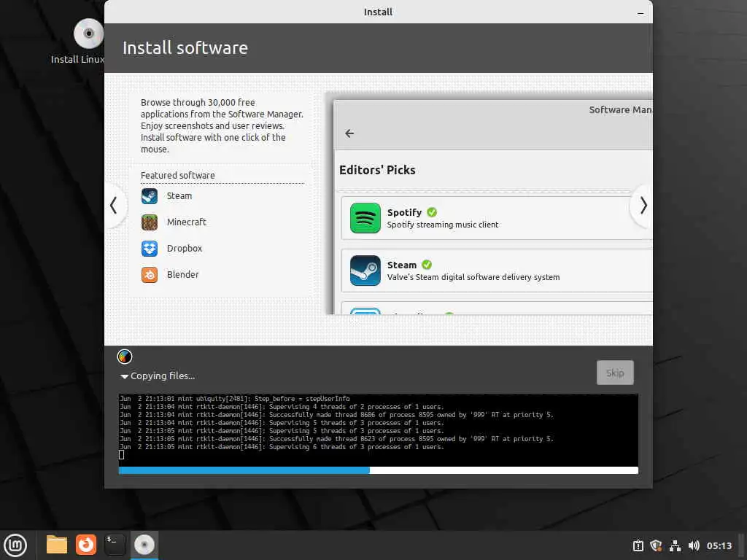Click the Spotify streaming music client description
The height and width of the screenshot is (560, 747).
(x=443, y=225)
